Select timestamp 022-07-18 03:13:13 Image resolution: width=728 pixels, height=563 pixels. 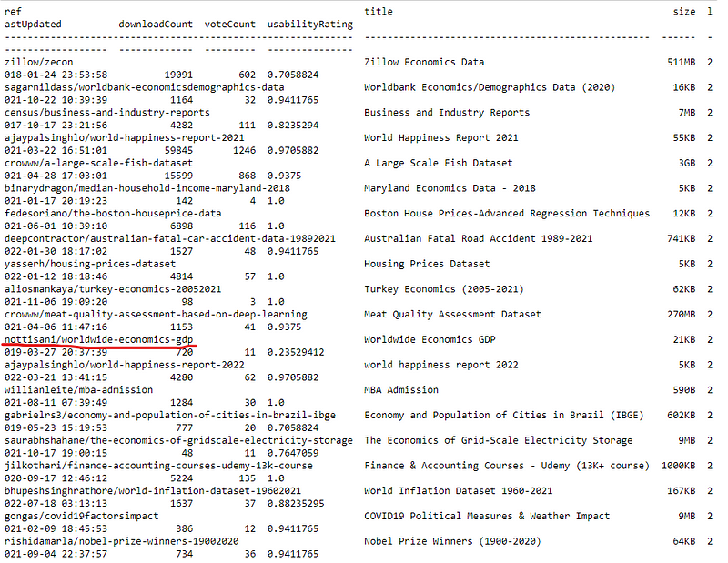tap(56, 504)
